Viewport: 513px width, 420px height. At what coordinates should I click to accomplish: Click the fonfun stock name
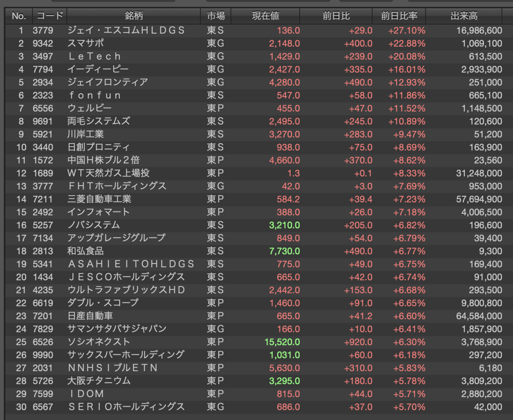[94, 95]
